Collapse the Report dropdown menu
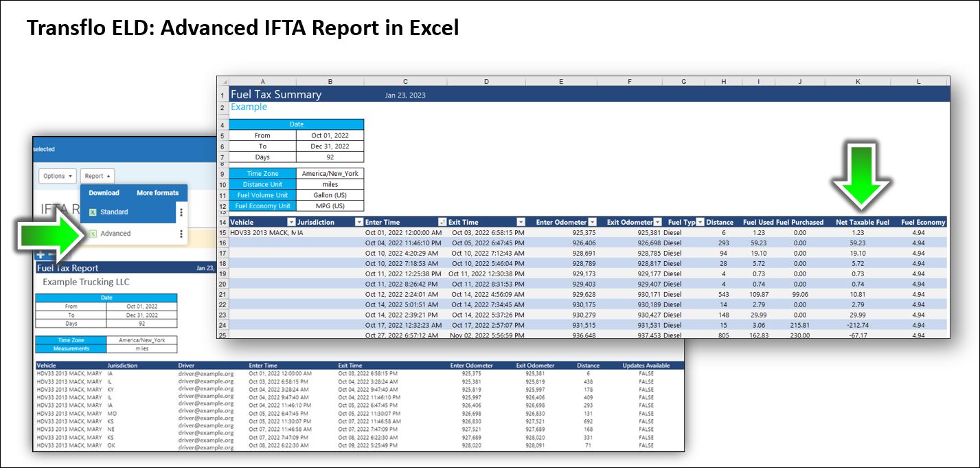980x468 pixels. click(x=99, y=176)
